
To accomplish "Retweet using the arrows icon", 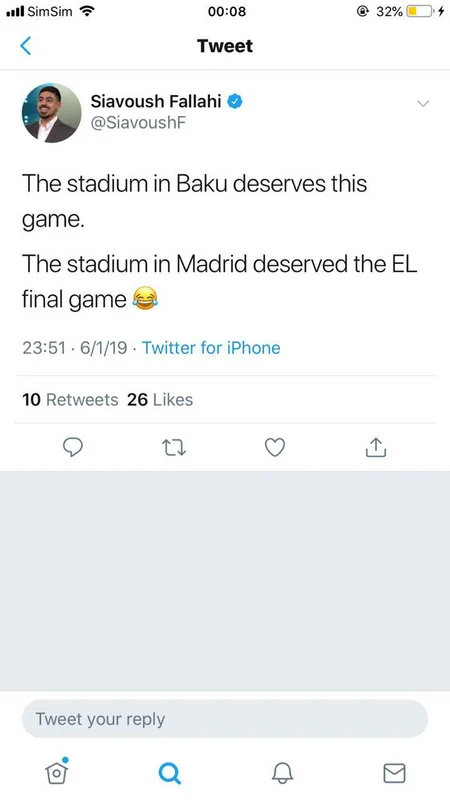I will pos(173,447).
